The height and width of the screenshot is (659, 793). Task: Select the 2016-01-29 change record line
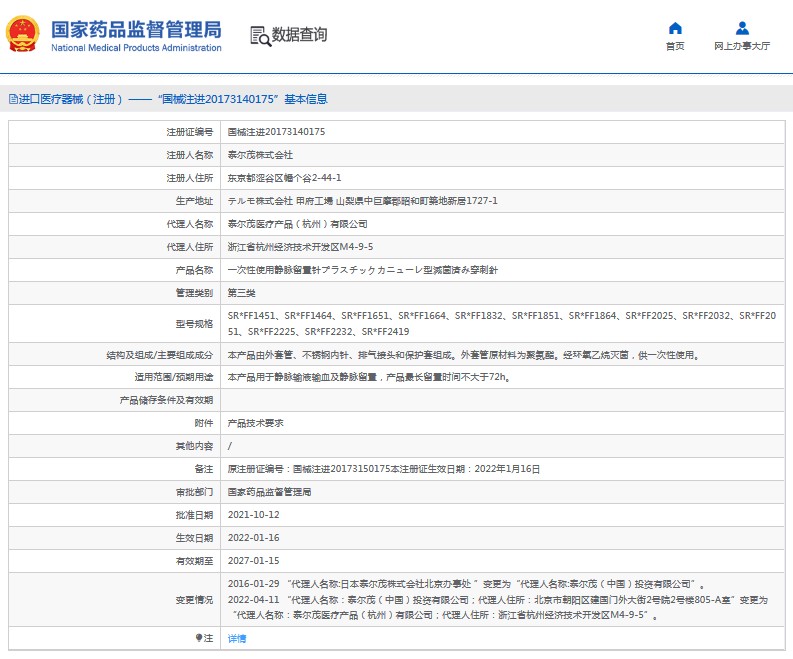tap(466, 584)
